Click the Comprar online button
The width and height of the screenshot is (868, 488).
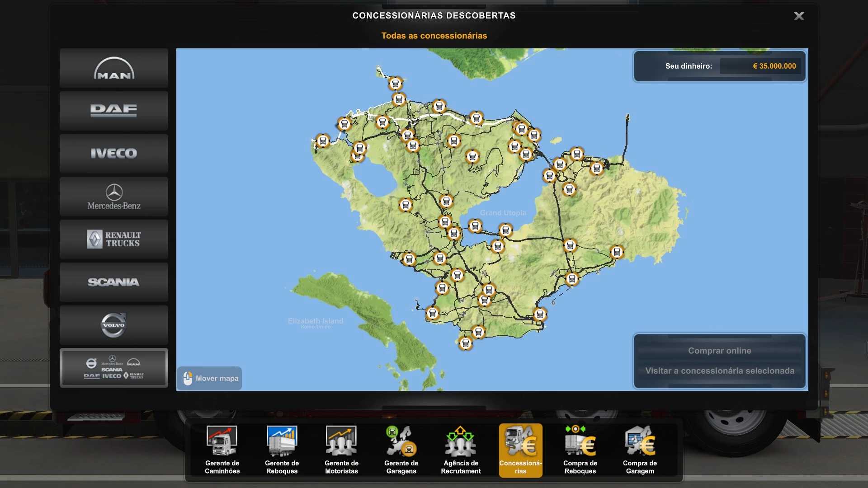point(719,351)
